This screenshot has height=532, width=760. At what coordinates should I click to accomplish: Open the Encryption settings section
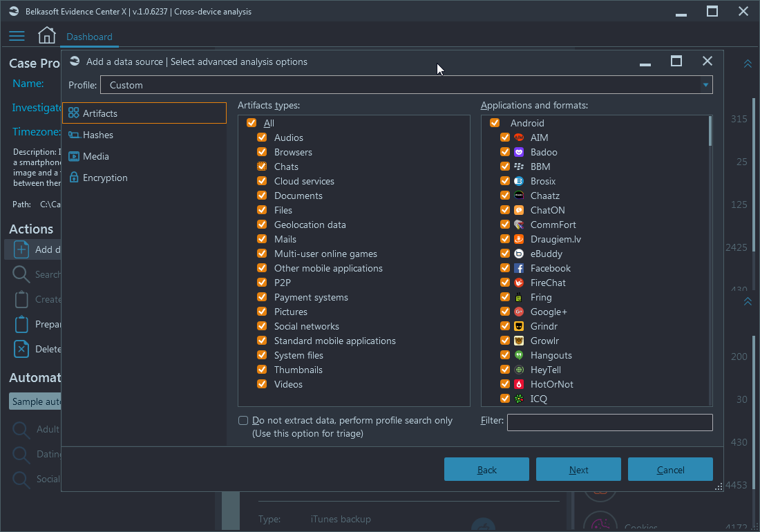pyautogui.click(x=144, y=178)
